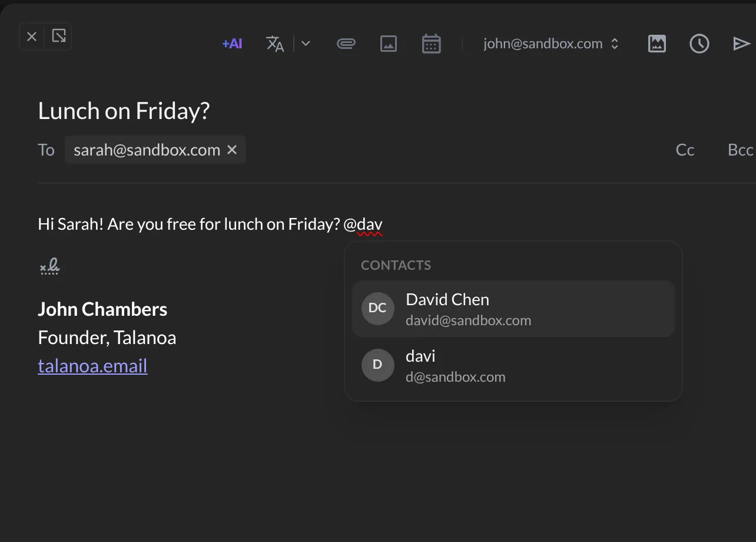The width and height of the screenshot is (756, 542).
Task: Remove sarah@sandbox.com recipient
Action: (x=232, y=150)
